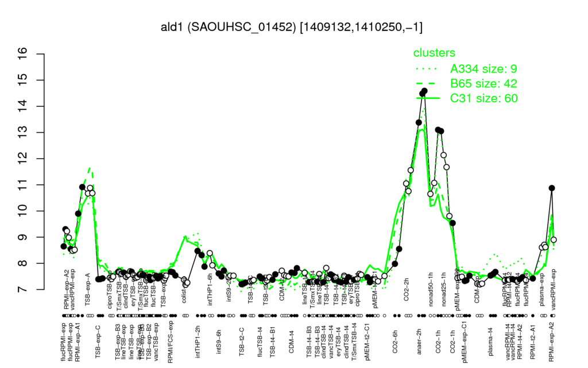The height and width of the screenshot is (368, 588).
Task: Click the dotted line sample for A334
Action: (427, 69)
